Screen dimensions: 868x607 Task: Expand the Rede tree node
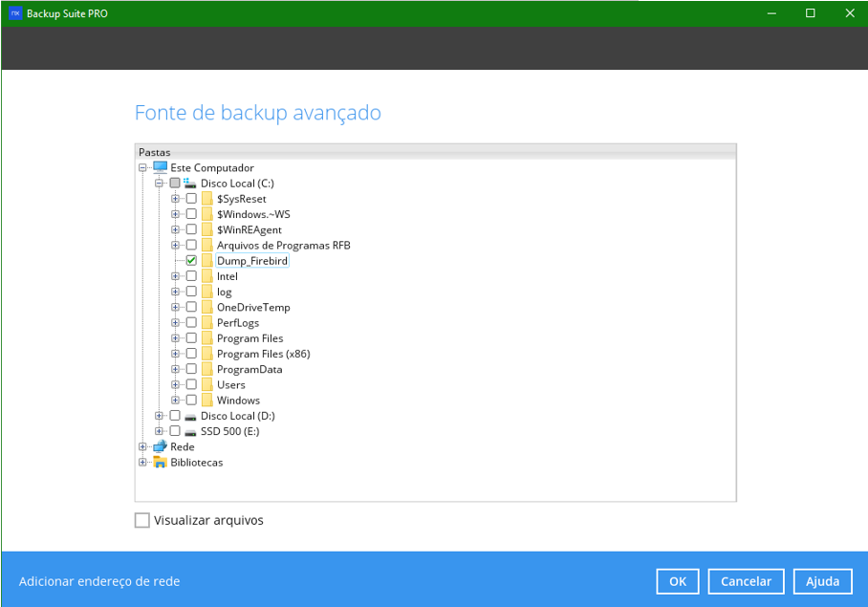142,446
